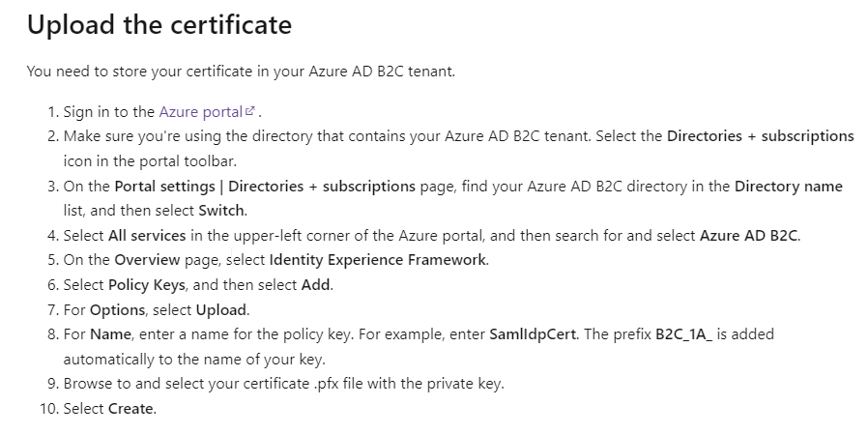Screen dimensions: 868x434
Task: Click the external link icon beside Azure portal
Action: click(249, 111)
